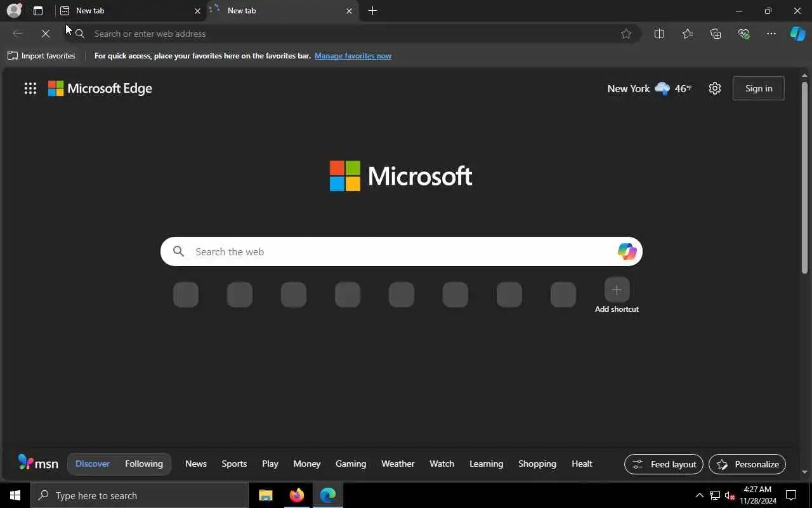
Task: Click the Search the web box
Action: point(402,251)
